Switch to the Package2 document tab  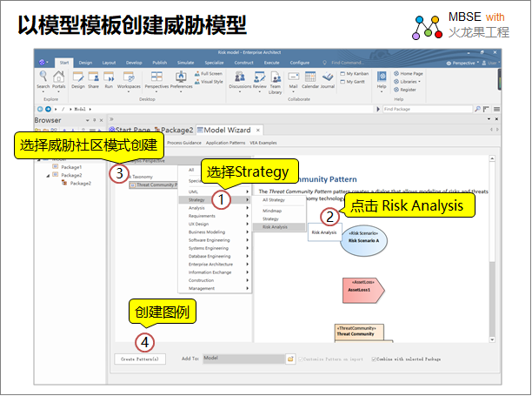[174, 130]
